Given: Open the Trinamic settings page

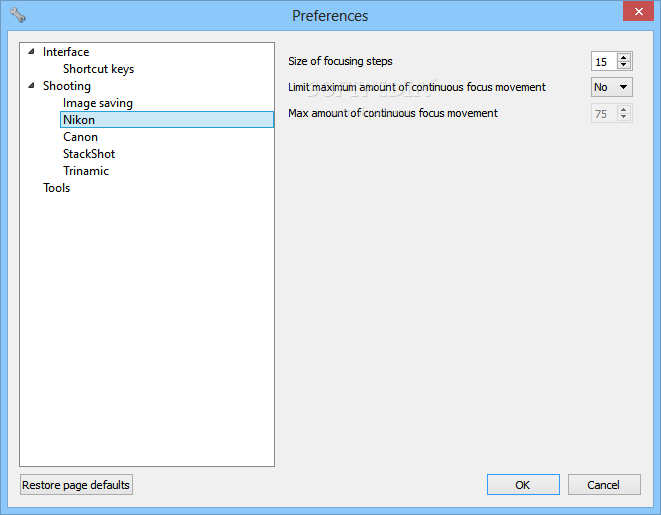Looking at the screenshot, I should tap(86, 171).
